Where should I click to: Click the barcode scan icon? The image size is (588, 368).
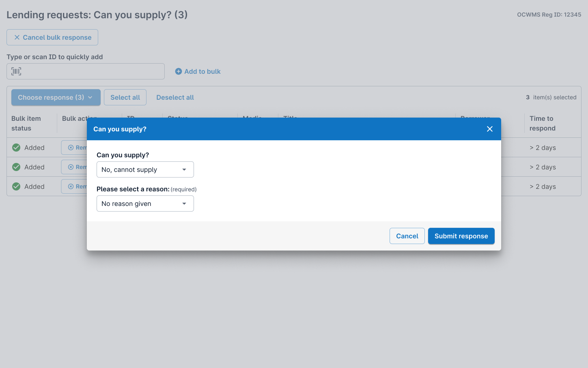coord(16,71)
